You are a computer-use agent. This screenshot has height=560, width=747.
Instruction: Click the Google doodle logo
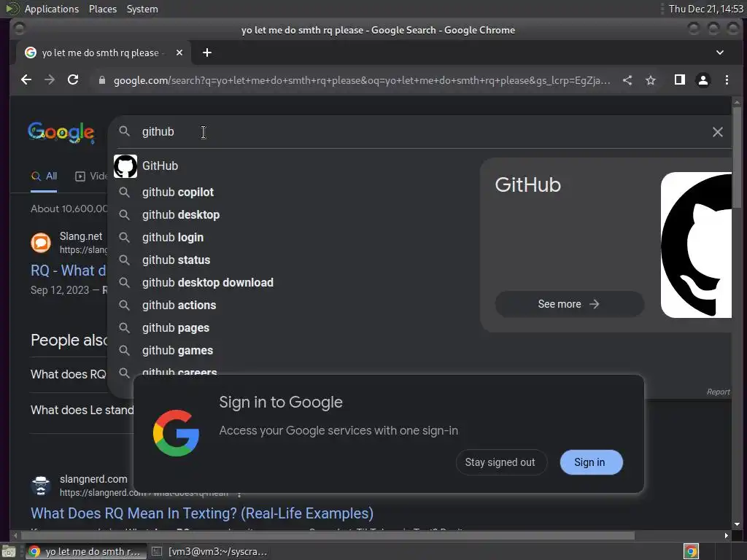[x=61, y=133]
